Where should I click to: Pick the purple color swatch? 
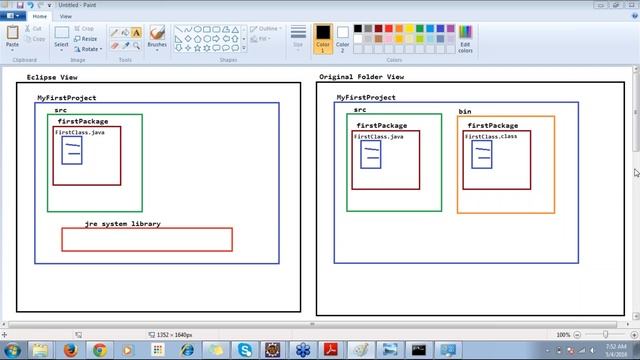pyautogui.click(x=451, y=29)
